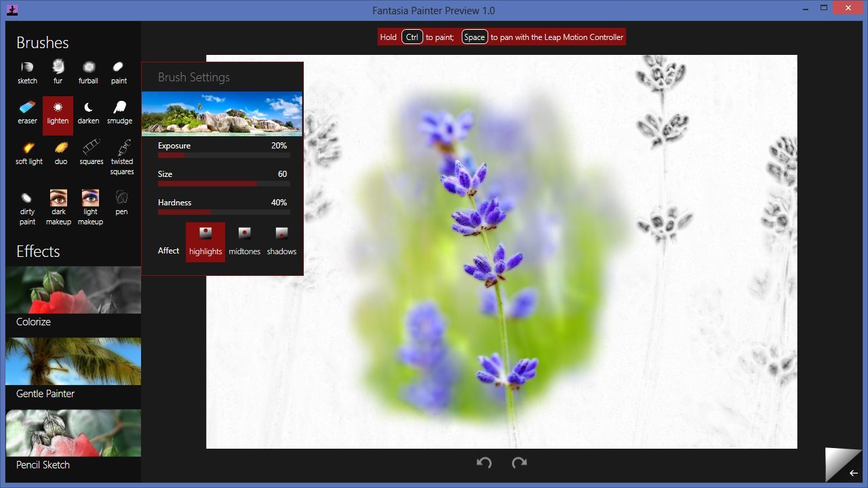Undo the last brush stroke
The height and width of the screenshot is (488, 868).
pyautogui.click(x=484, y=463)
